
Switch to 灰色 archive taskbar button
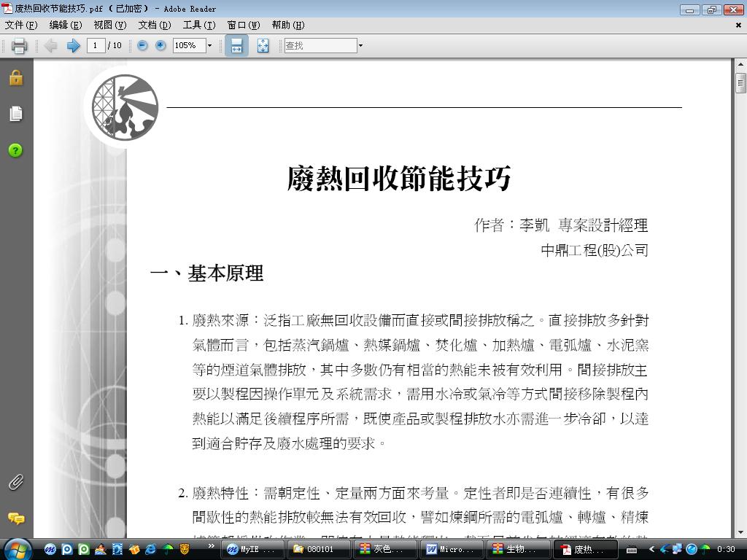[x=386, y=550]
